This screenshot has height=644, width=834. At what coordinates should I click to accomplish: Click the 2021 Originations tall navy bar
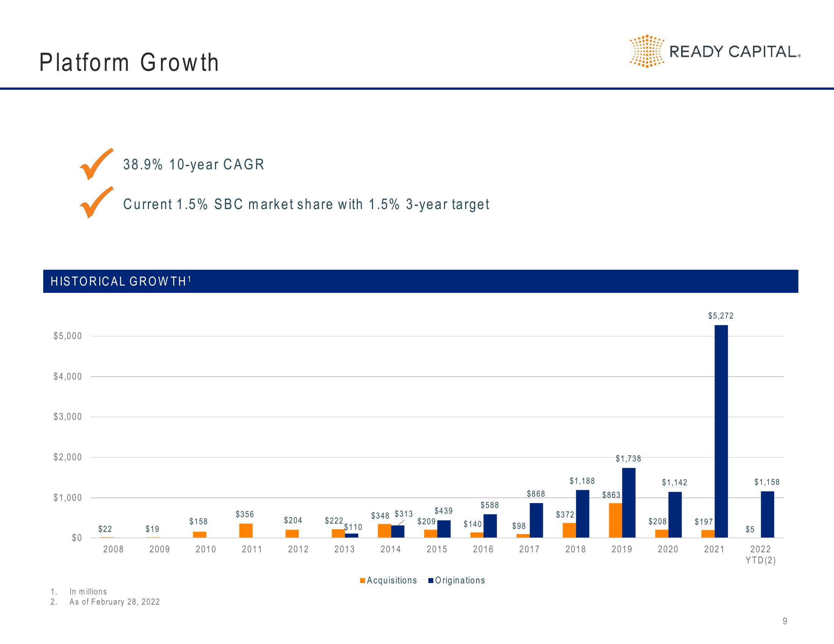pyautogui.click(x=721, y=431)
